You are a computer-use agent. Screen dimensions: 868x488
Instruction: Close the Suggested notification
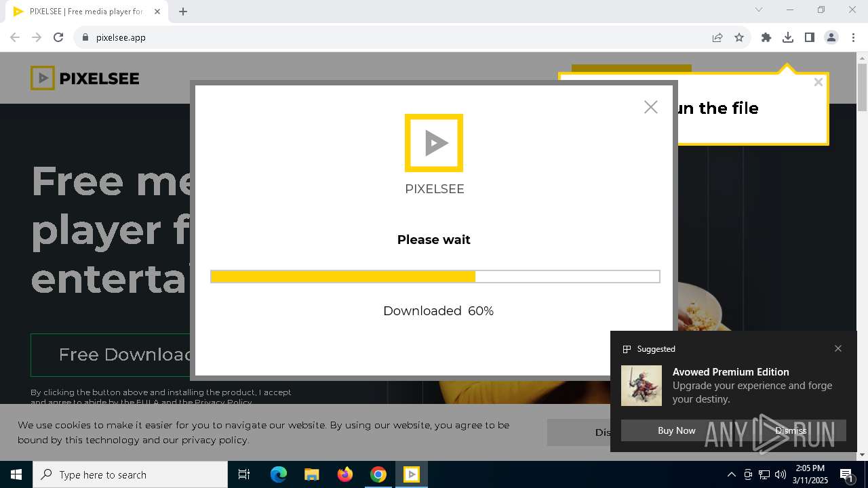tap(838, 348)
